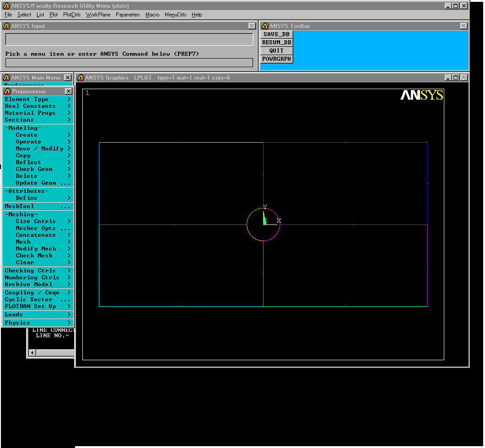Image resolution: width=485 pixels, height=448 pixels.
Task: Open MeshTool from the Preprocessor menu
Action: (x=38, y=206)
